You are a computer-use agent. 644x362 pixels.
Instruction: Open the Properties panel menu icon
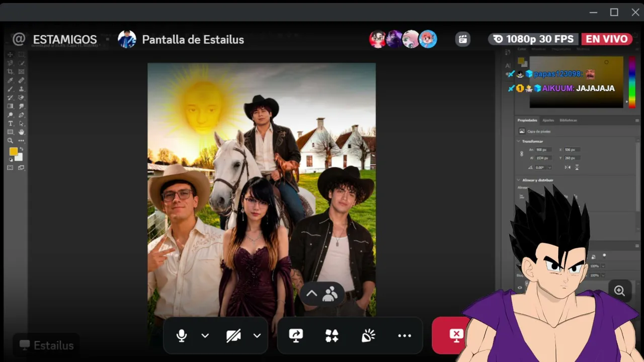(x=637, y=121)
